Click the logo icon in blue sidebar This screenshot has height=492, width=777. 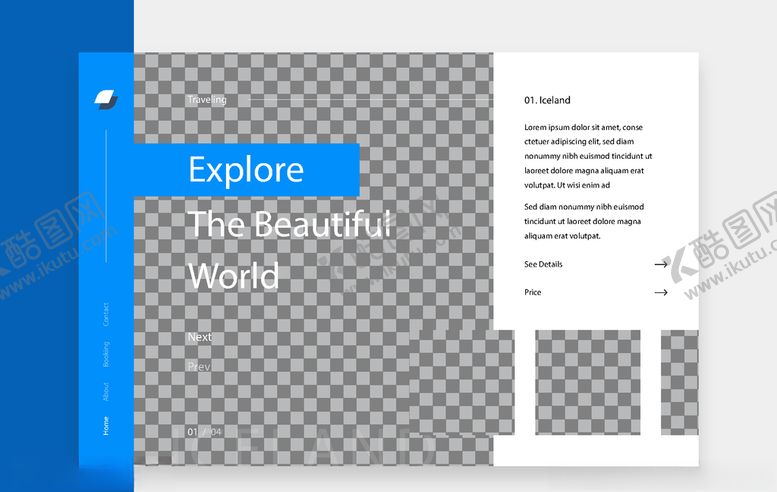coord(106,98)
